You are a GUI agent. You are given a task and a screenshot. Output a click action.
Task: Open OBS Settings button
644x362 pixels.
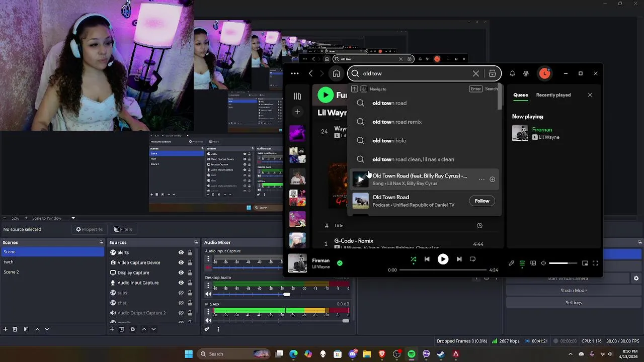tap(574, 303)
